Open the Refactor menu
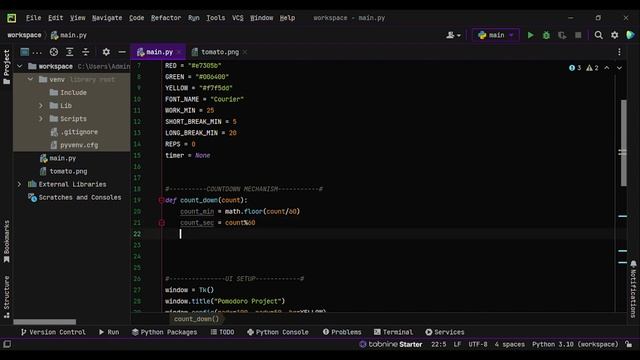The height and width of the screenshot is (360, 640). [x=166, y=18]
